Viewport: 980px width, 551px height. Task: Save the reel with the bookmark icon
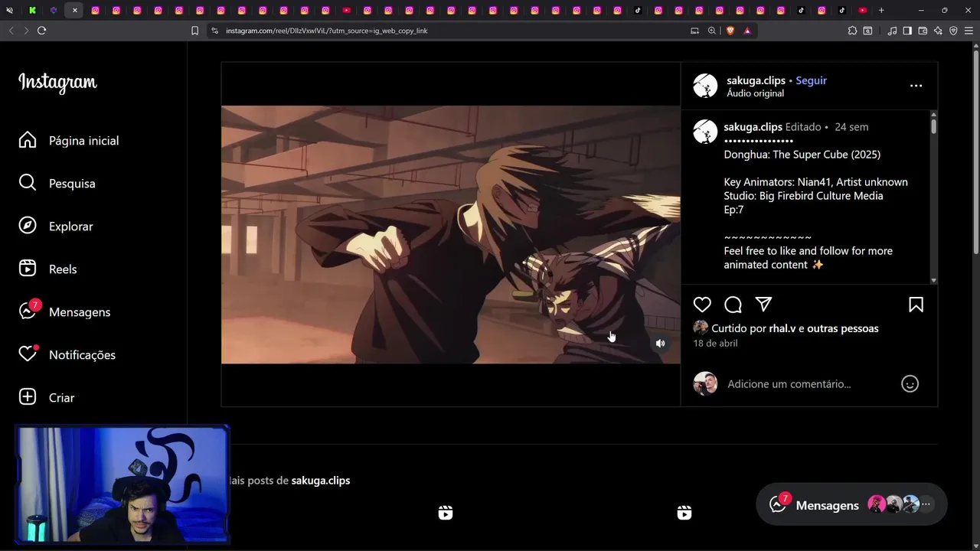click(916, 305)
